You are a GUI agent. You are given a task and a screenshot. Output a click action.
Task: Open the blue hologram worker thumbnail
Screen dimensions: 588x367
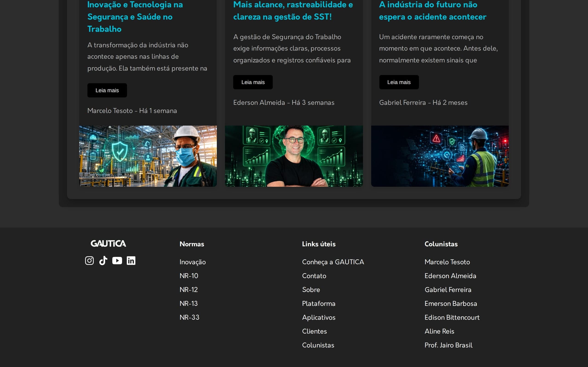(440, 156)
